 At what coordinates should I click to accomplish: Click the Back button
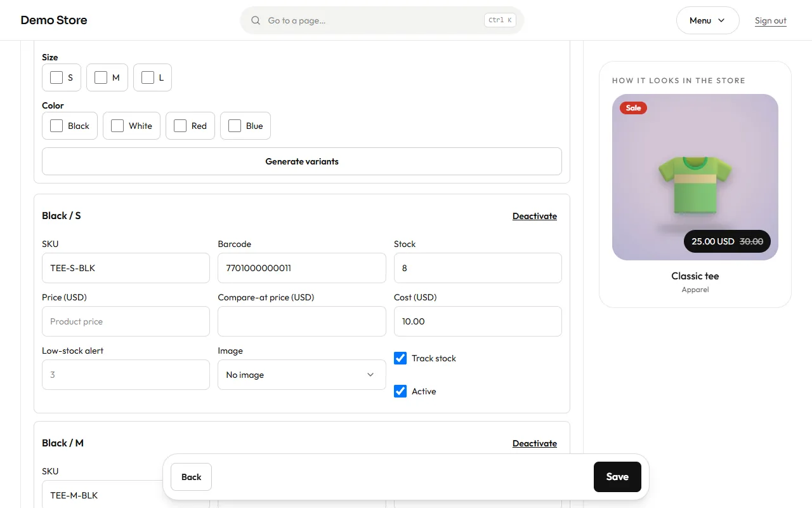[191, 477]
